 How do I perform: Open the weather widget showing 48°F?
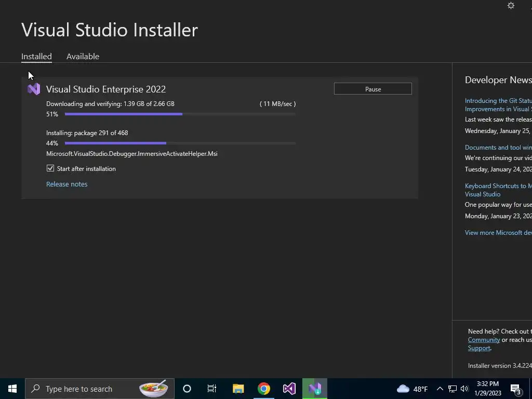pos(412,389)
